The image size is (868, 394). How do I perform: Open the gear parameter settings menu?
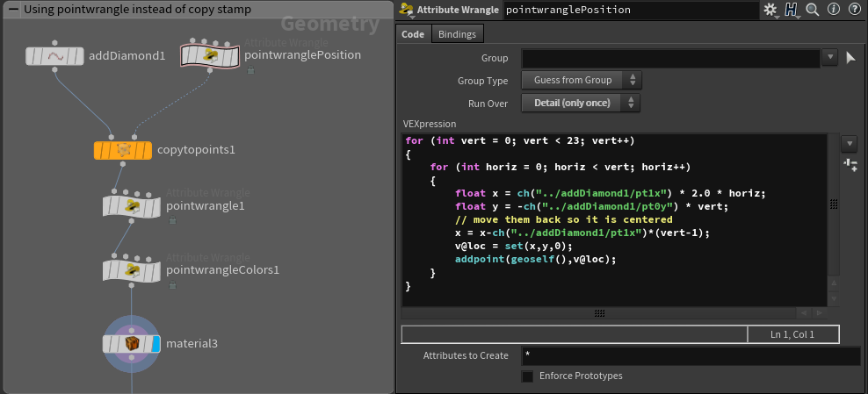(x=770, y=11)
